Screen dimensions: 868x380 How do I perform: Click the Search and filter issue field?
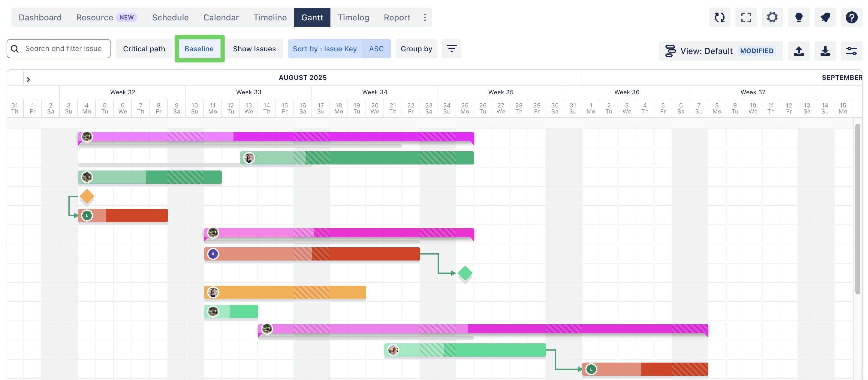59,49
